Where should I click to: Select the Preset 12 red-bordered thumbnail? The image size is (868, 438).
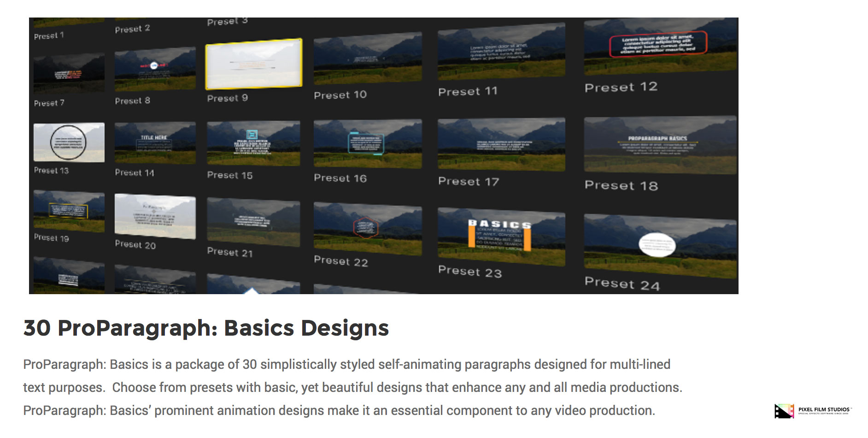(x=660, y=47)
